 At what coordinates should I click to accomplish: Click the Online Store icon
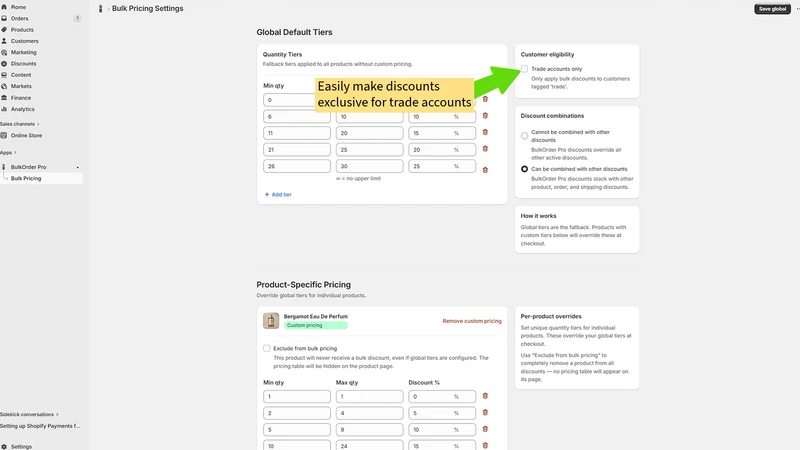4,135
